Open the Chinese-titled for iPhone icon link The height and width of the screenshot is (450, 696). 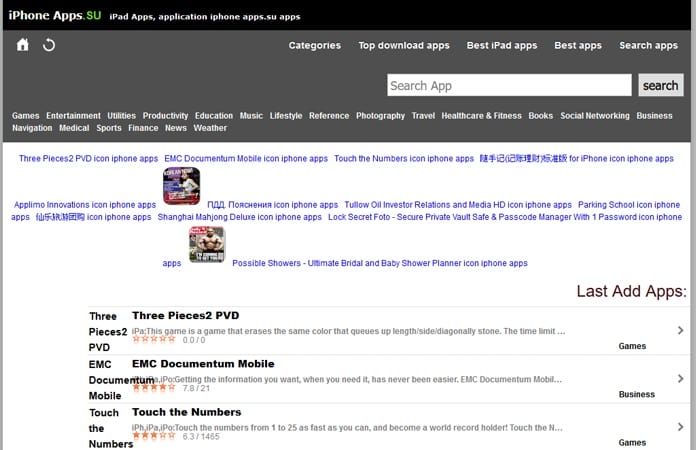point(577,159)
